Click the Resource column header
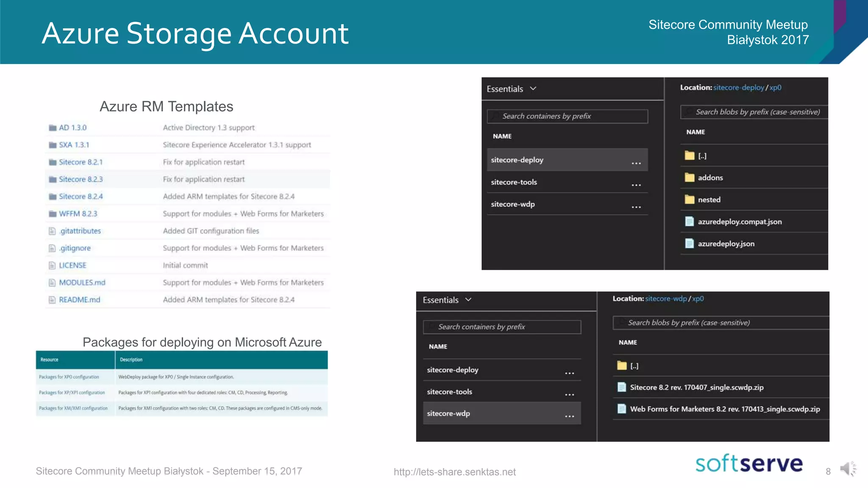 click(75, 360)
